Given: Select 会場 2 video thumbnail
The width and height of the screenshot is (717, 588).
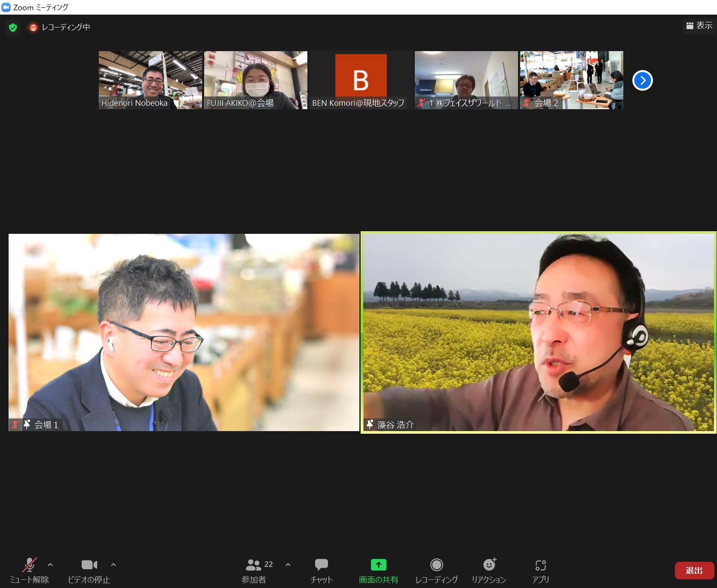Looking at the screenshot, I should pos(572,80).
